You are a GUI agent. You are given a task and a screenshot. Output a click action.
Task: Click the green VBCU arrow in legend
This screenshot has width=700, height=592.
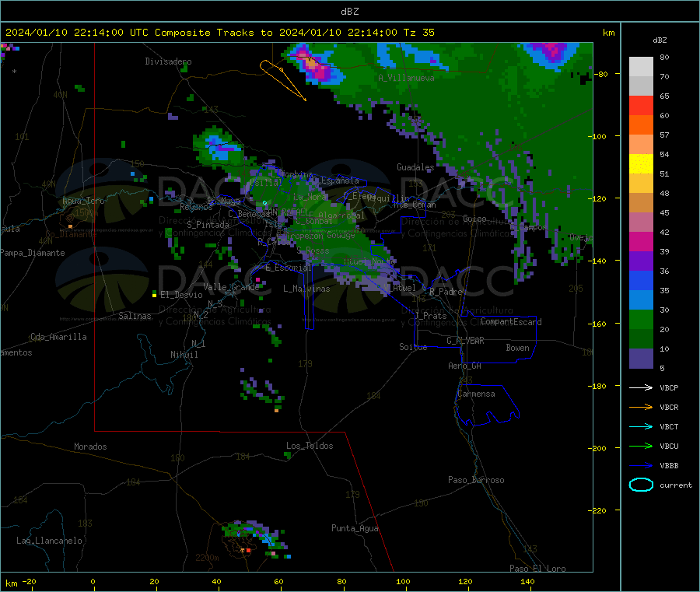pyautogui.click(x=641, y=446)
